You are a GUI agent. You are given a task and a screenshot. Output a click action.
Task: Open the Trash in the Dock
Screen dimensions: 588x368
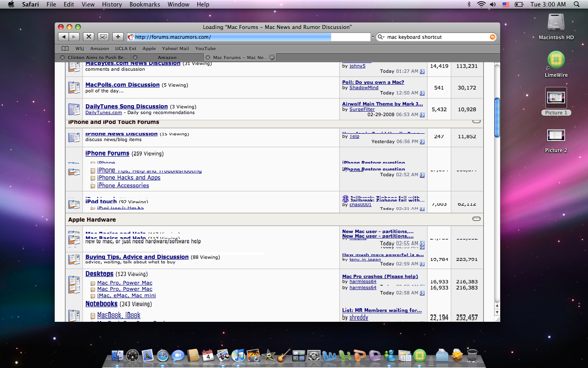click(x=472, y=355)
